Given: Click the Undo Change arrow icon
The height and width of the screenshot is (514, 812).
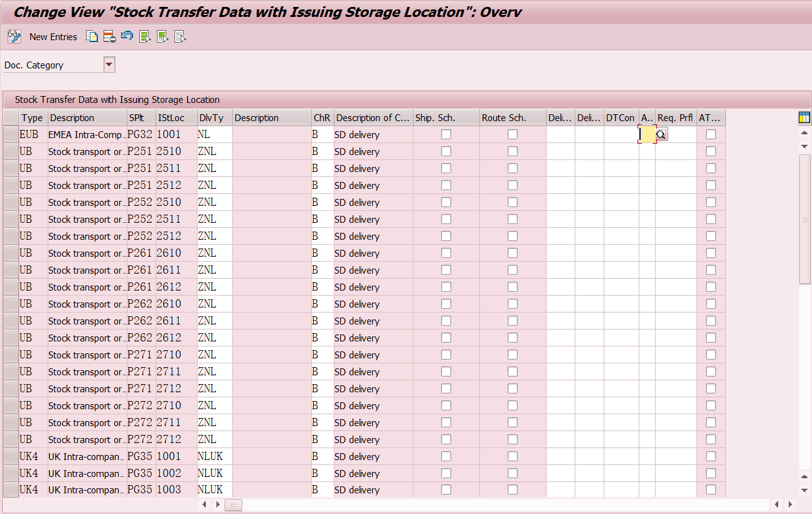Looking at the screenshot, I should pos(127,36).
